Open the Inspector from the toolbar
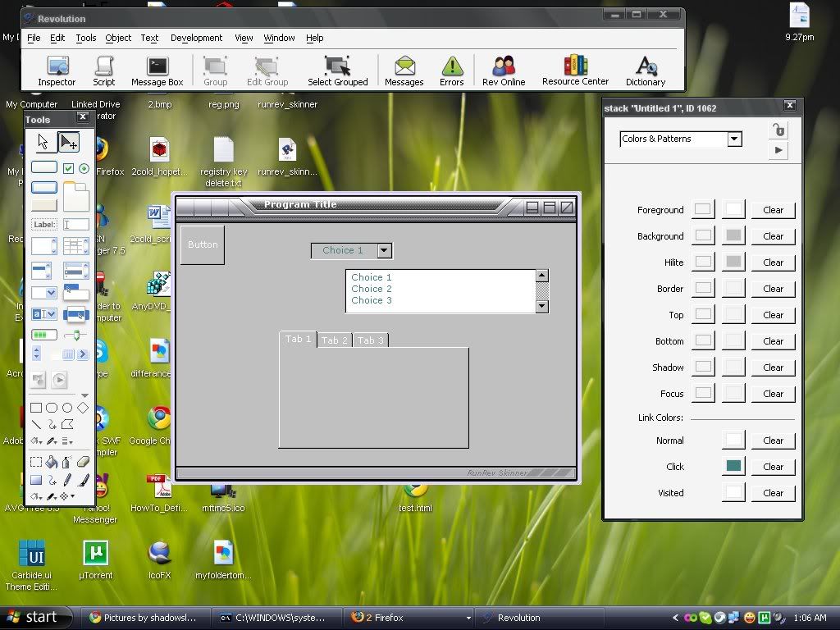Image resolution: width=840 pixels, height=630 pixels. tap(57, 71)
